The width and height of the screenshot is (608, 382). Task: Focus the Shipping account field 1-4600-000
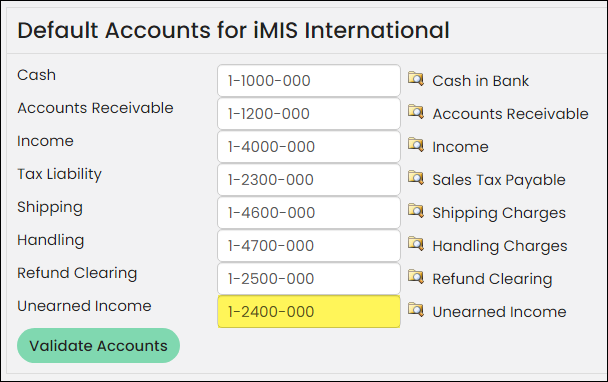click(309, 213)
